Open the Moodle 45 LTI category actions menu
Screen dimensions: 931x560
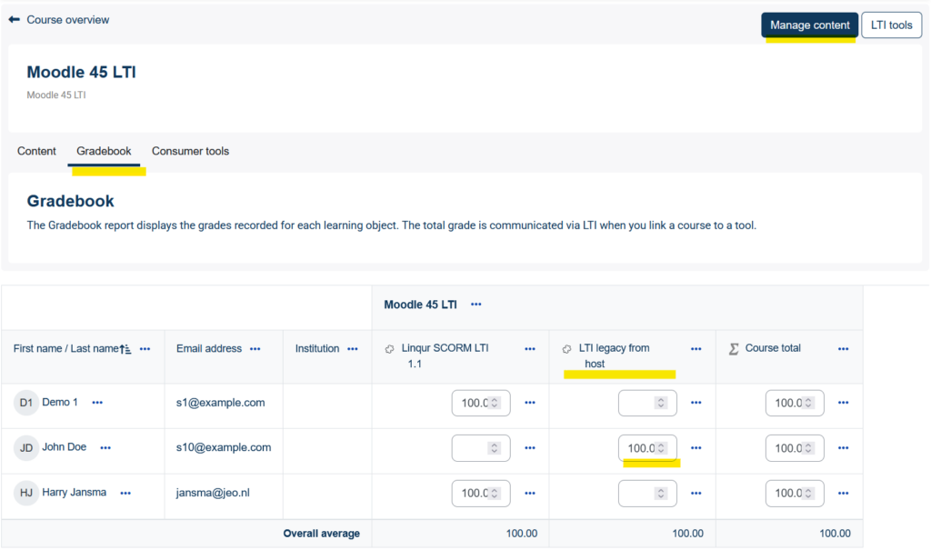coord(476,305)
